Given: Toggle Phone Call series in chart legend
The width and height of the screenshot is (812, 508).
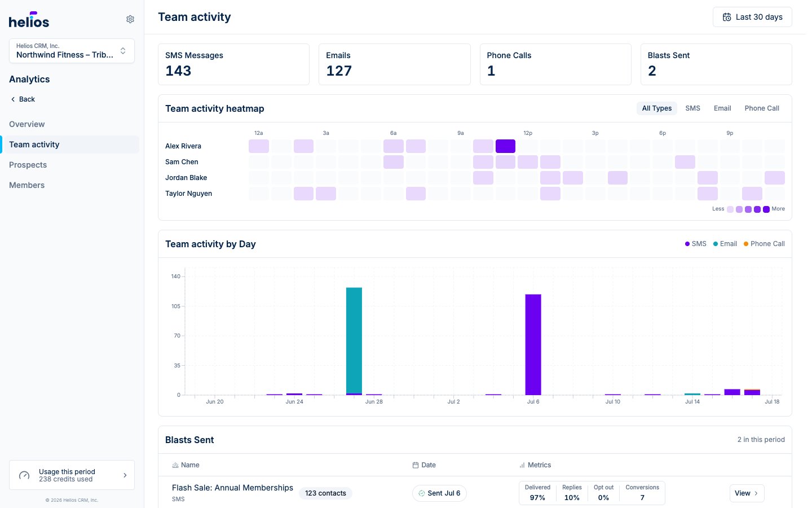Looking at the screenshot, I should (764, 244).
